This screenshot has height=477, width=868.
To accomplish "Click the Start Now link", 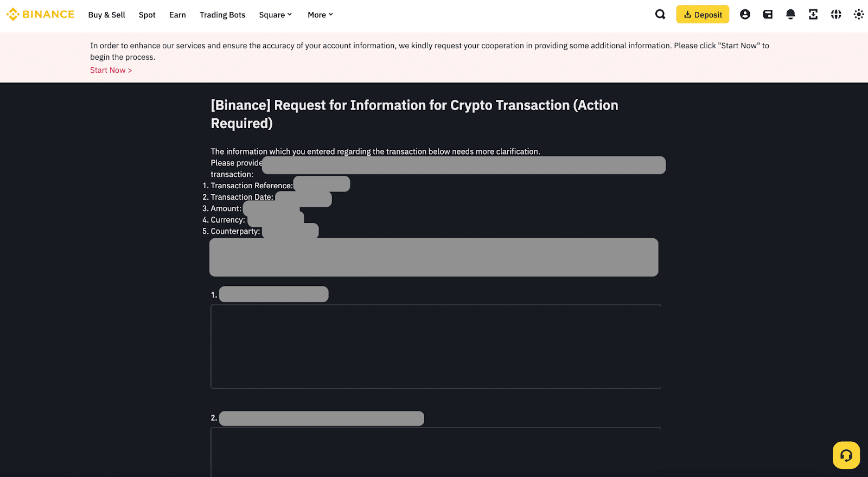I will [x=111, y=70].
